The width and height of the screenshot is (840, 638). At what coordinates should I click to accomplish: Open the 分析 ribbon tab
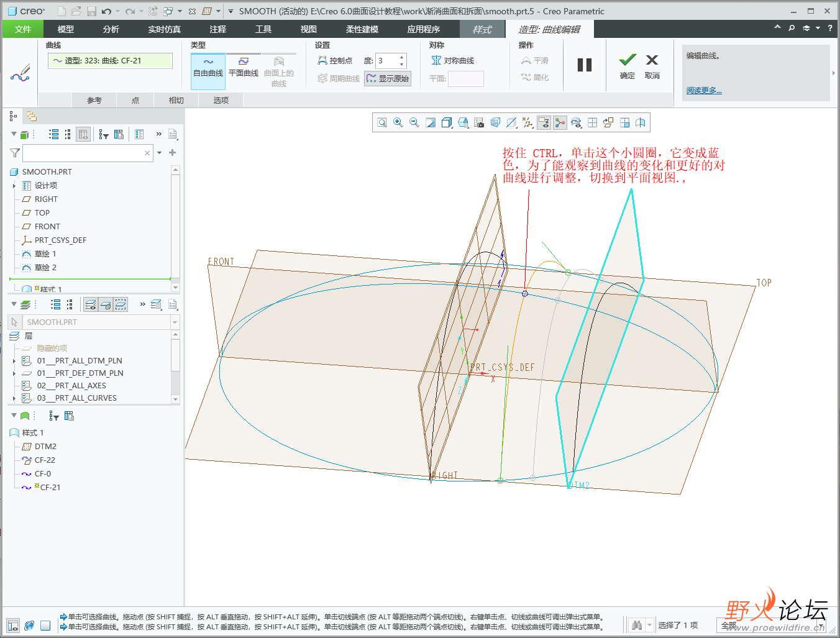click(x=111, y=29)
